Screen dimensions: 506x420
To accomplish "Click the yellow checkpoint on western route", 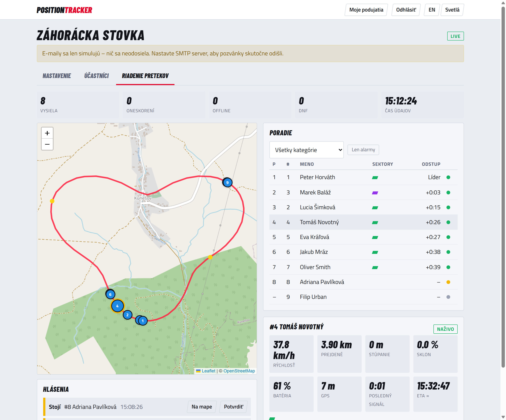I will (52, 201).
